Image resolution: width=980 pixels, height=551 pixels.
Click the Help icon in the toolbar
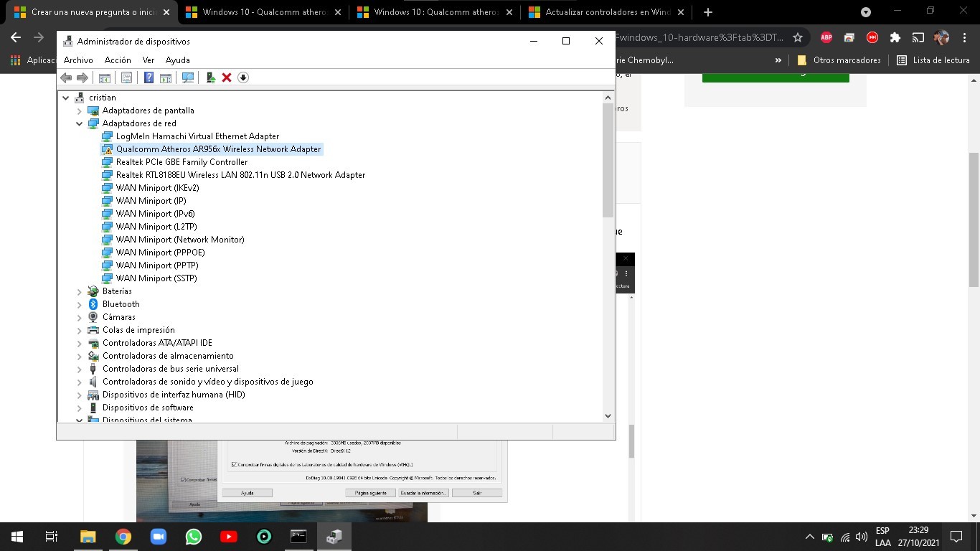[x=149, y=77]
